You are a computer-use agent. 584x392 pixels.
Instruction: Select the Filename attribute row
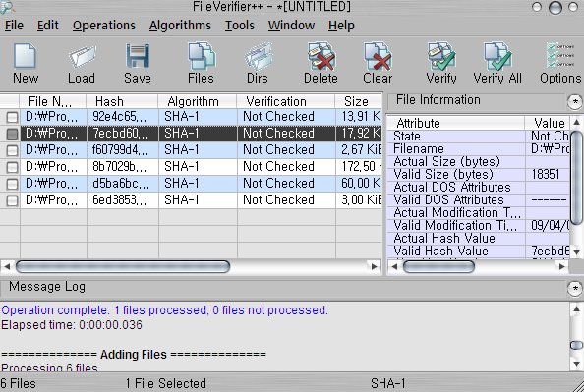pos(479,149)
